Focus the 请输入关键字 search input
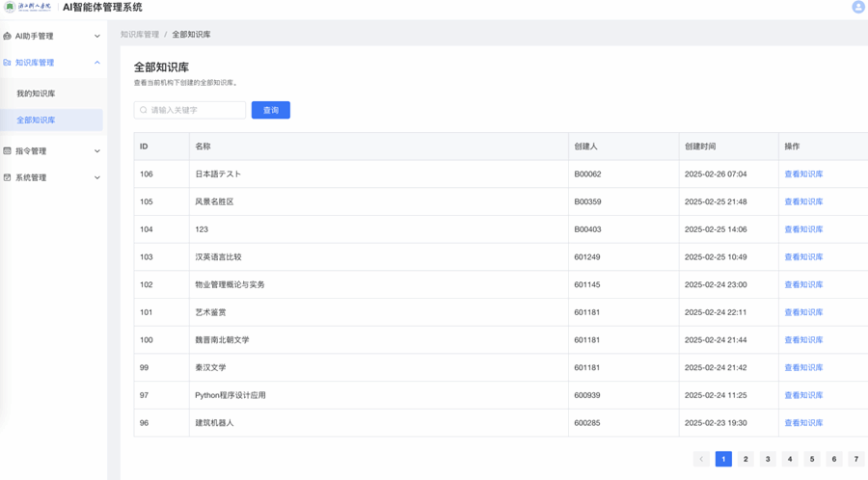 coord(196,111)
